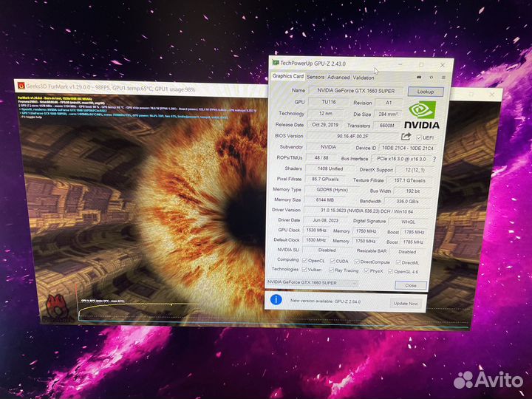
Task: Click the blue info icon in update bar
Action: click(276, 299)
